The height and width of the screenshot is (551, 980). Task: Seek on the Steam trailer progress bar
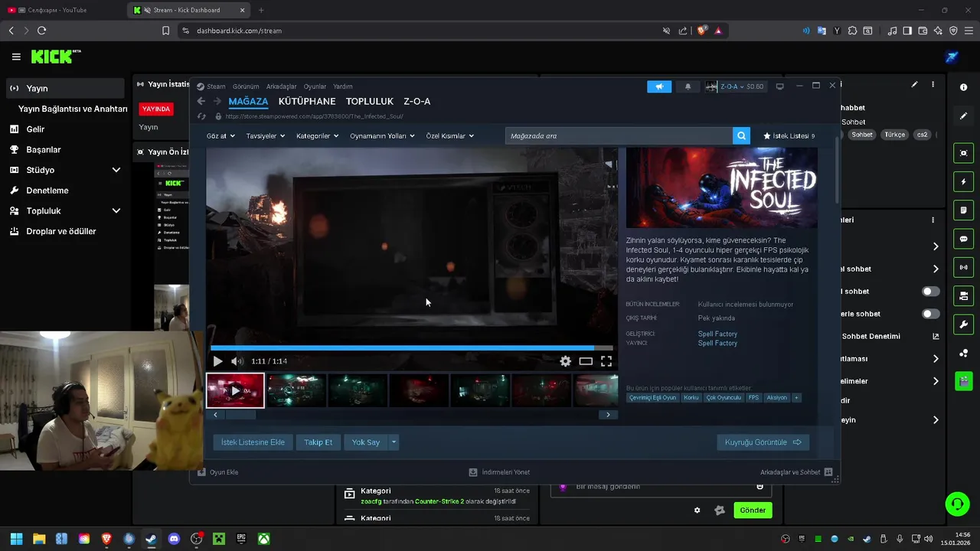412,348
